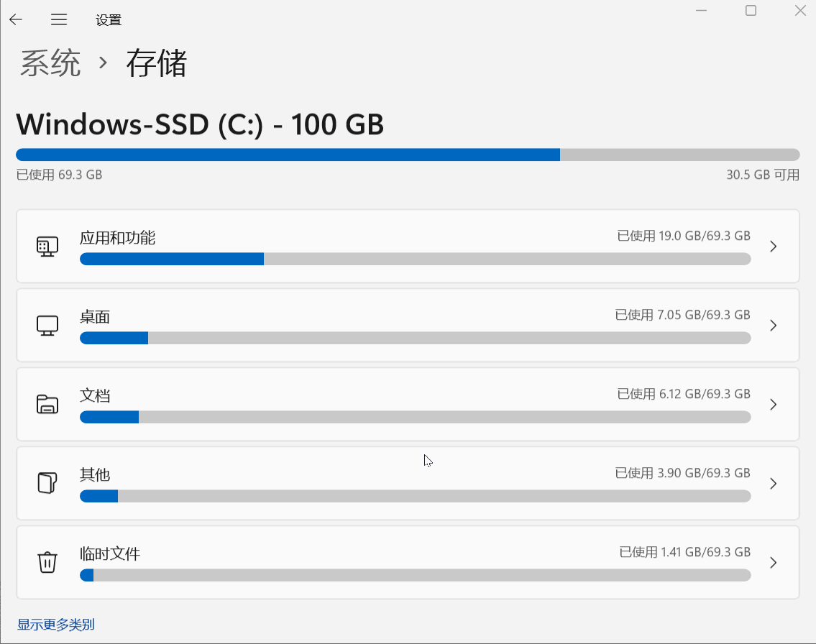Click 显示更多类别 link
The width and height of the screenshot is (816, 644).
coord(56,625)
